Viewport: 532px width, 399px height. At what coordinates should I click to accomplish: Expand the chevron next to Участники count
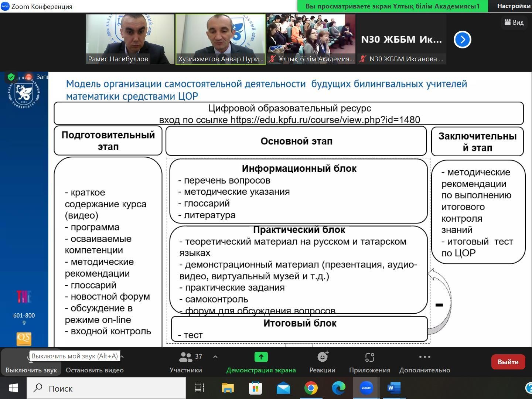[x=215, y=357]
